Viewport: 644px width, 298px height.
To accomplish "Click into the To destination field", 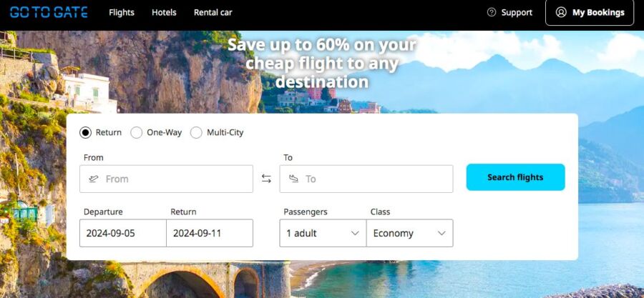I will point(366,179).
